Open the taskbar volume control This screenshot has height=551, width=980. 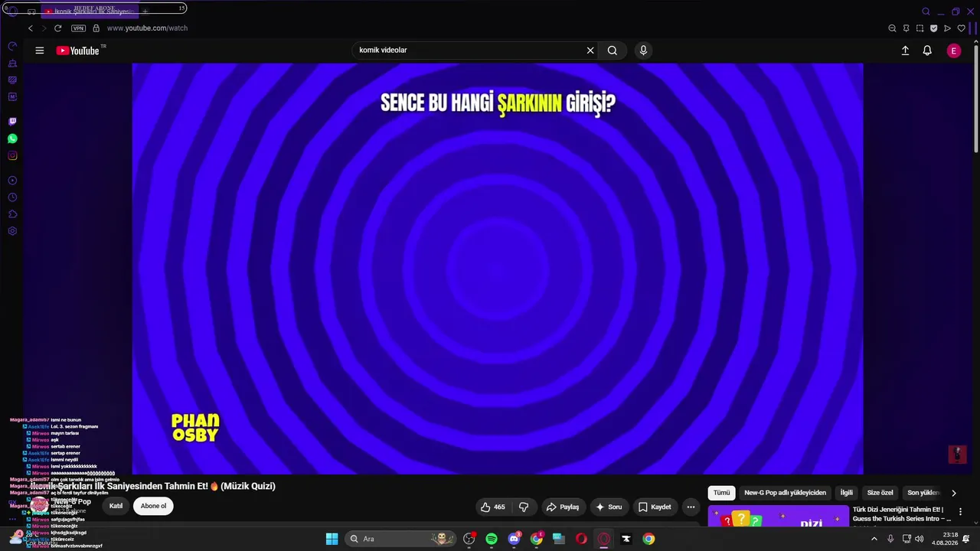coord(919,539)
